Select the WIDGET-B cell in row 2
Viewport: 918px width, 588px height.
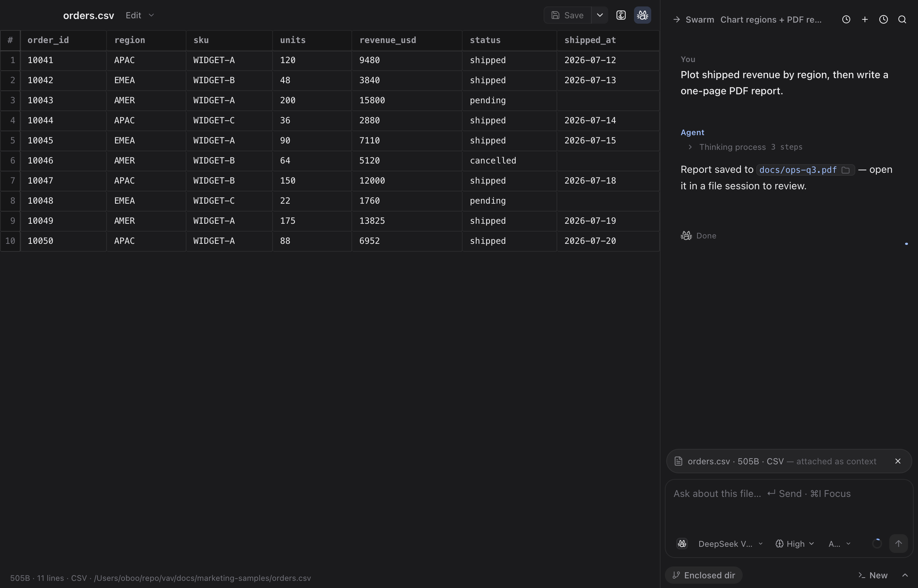[229, 81]
